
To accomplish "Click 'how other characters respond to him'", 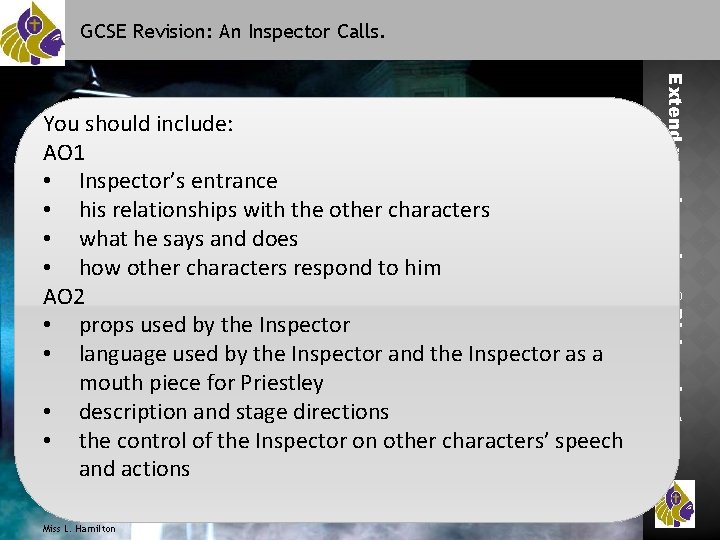I will click(x=260, y=268).
